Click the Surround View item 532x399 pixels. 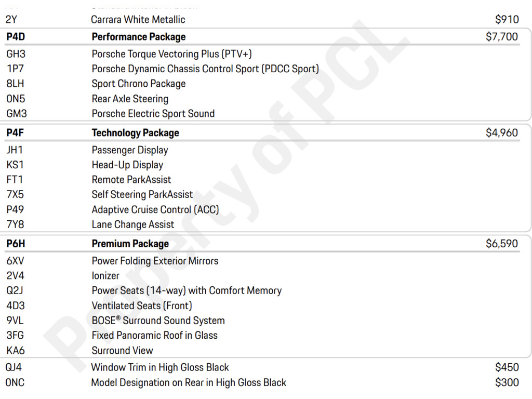pos(122,351)
